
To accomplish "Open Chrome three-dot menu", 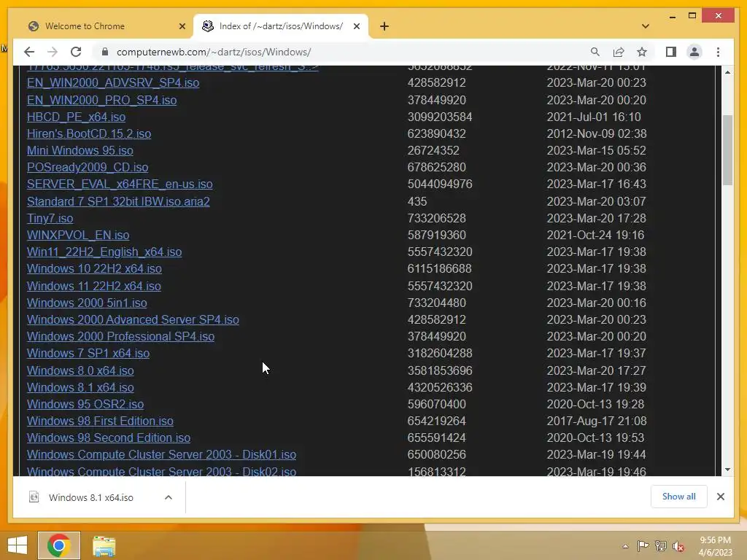I will (718, 52).
